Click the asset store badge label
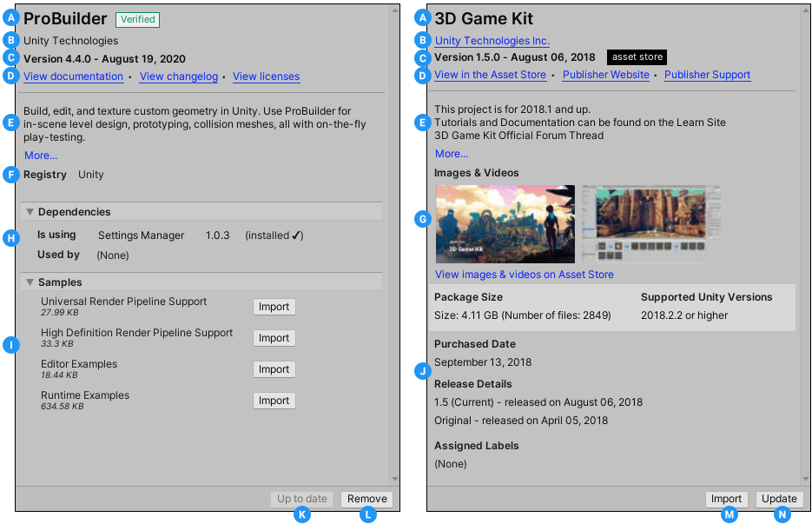The height and width of the screenshot is (524, 812). [x=637, y=56]
